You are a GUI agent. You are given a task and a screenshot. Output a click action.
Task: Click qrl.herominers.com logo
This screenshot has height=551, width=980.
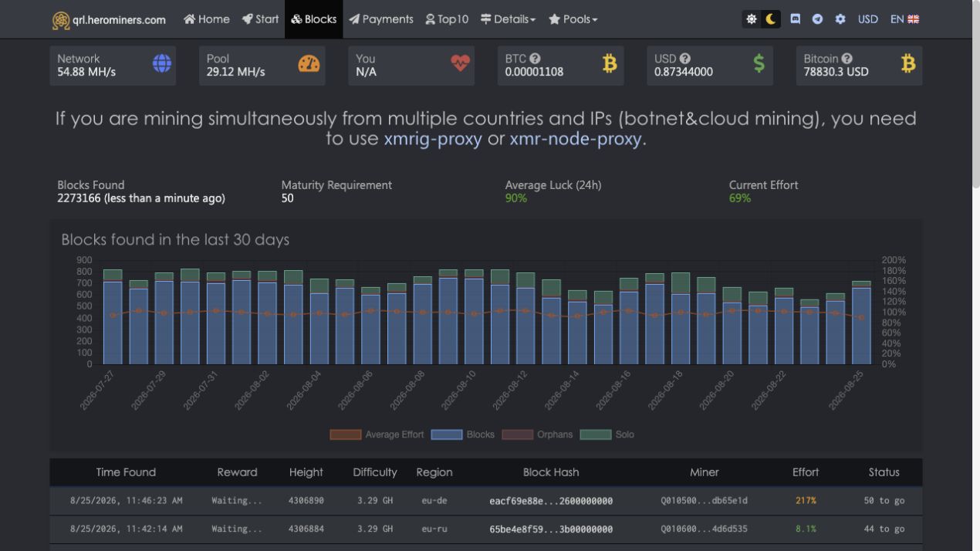pyautogui.click(x=109, y=19)
